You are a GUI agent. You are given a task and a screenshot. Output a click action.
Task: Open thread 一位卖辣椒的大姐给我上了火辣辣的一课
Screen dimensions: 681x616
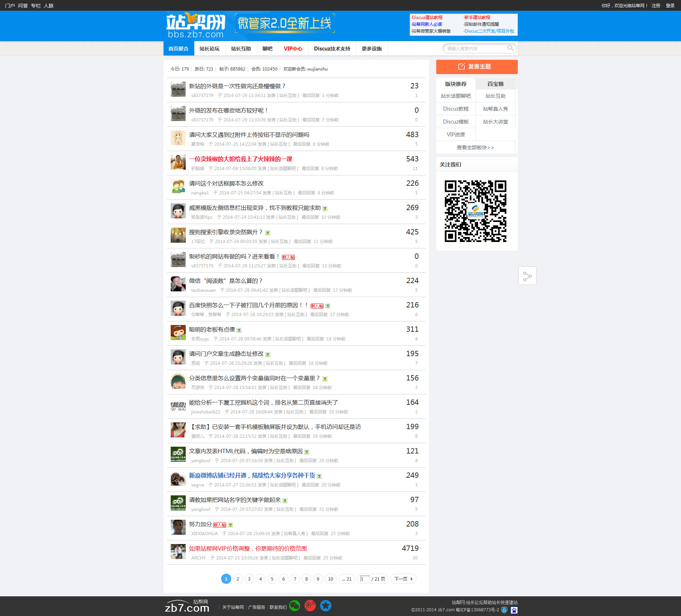pyautogui.click(x=240, y=159)
